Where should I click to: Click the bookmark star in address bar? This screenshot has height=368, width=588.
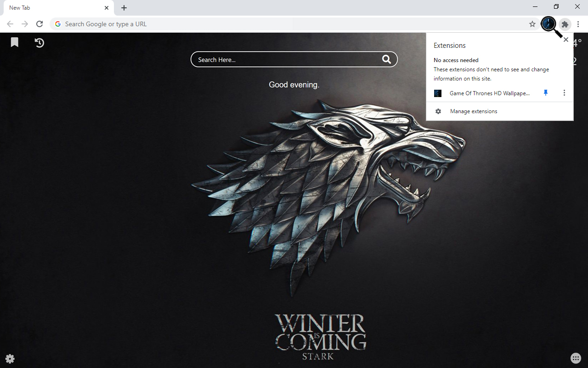coord(532,24)
